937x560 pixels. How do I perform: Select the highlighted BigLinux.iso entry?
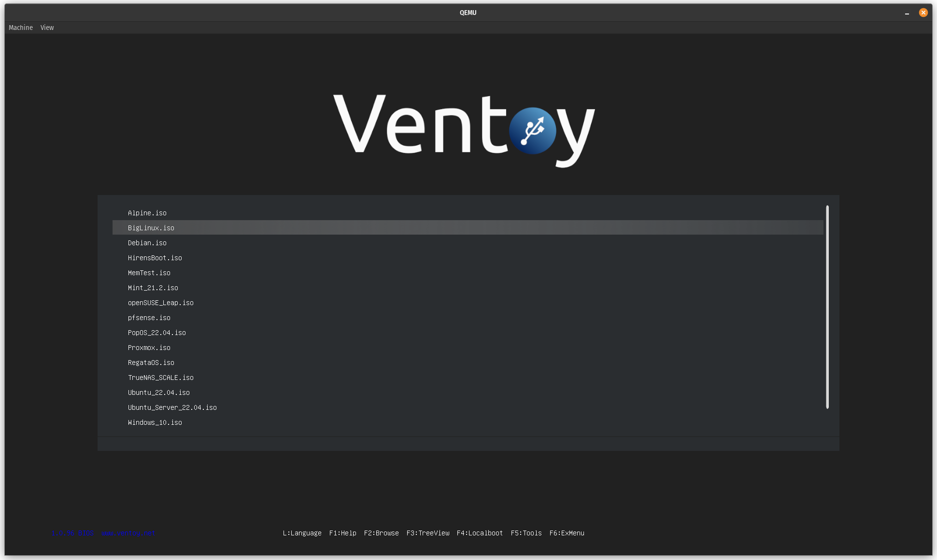[468, 228]
